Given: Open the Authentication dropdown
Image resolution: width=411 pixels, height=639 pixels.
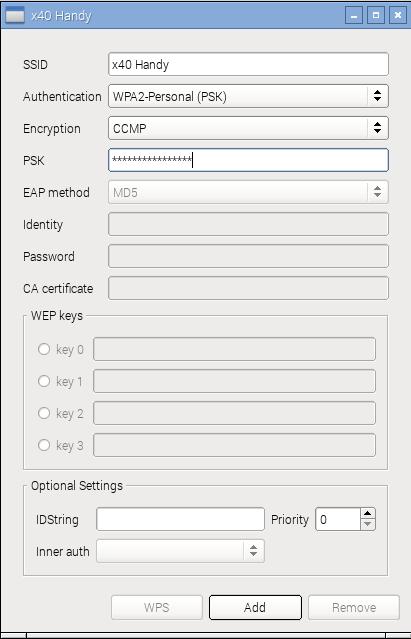Looking at the screenshot, I should [248, 96].
